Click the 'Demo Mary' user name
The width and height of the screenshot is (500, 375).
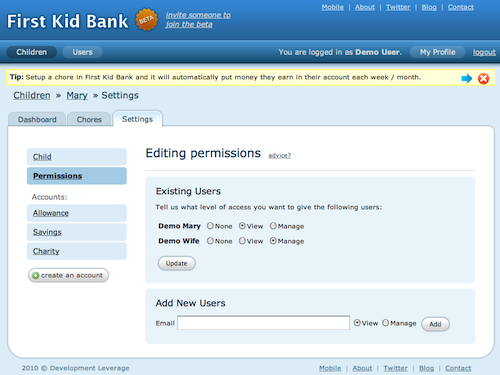(179, 226)
